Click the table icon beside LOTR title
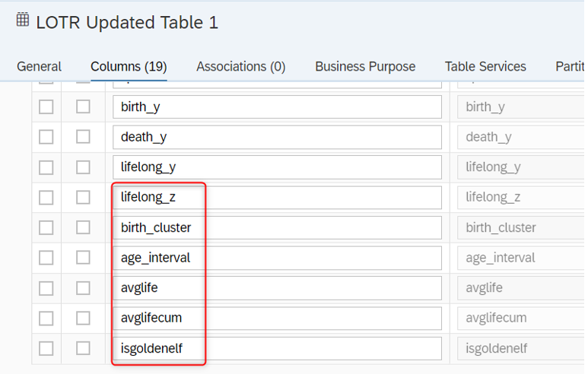This screenshot has width=588, height=374. click(x=23, y=21)
